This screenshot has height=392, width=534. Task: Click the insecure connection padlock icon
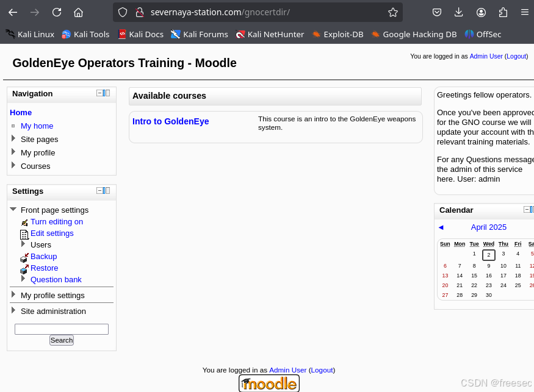(140, 13)
